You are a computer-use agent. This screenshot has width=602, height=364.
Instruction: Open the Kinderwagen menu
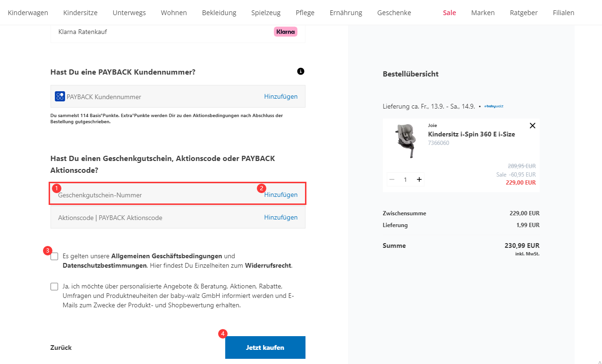[28, 13]
